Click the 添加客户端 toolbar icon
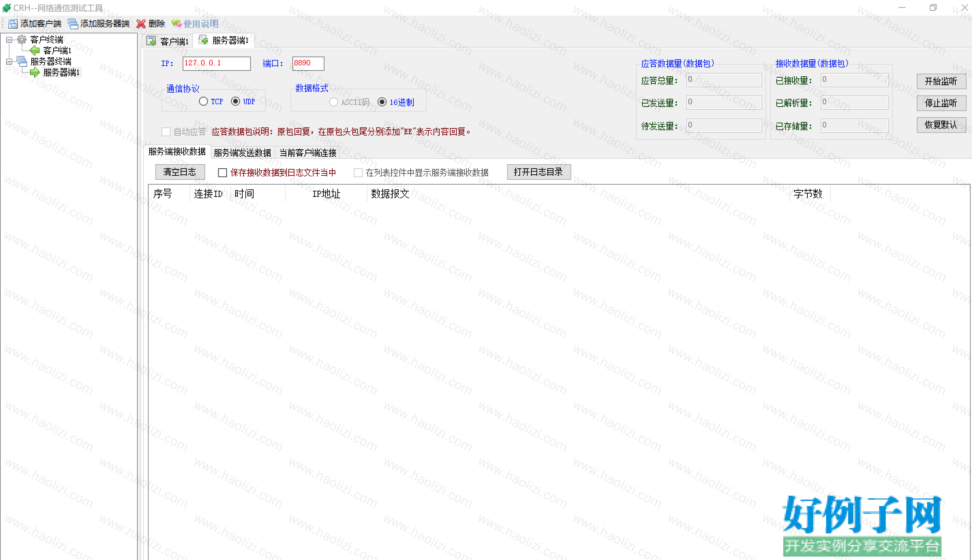Image resolution: width=972 pixels, height=560 pixels. click(13, 24)
